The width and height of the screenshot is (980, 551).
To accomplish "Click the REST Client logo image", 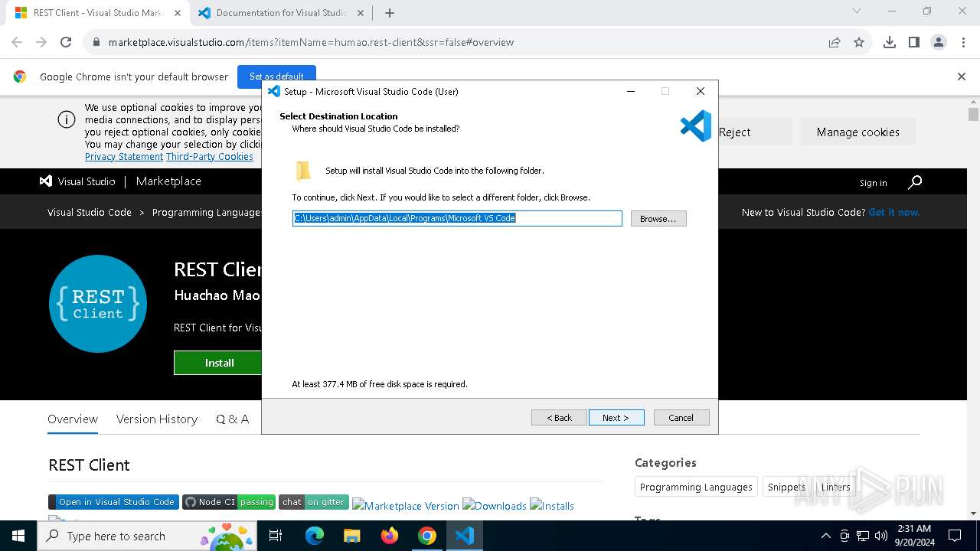I will click(x=98, y=304).
